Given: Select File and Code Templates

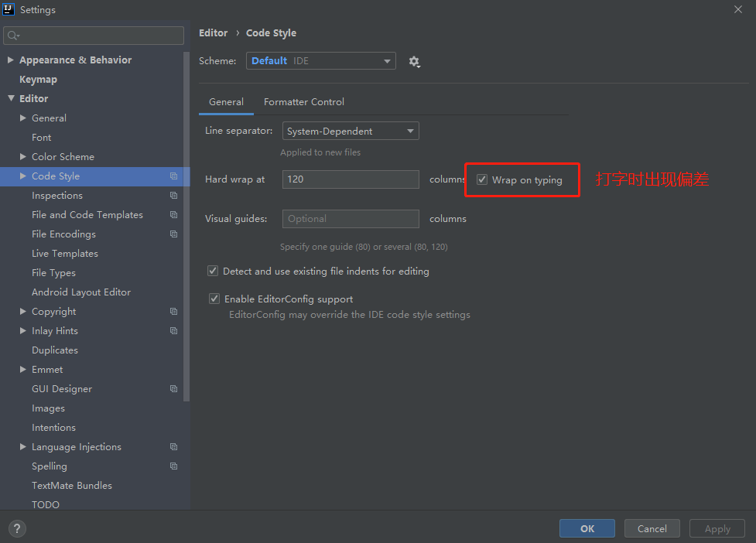Looking at the screenshot, I should 87,215.
